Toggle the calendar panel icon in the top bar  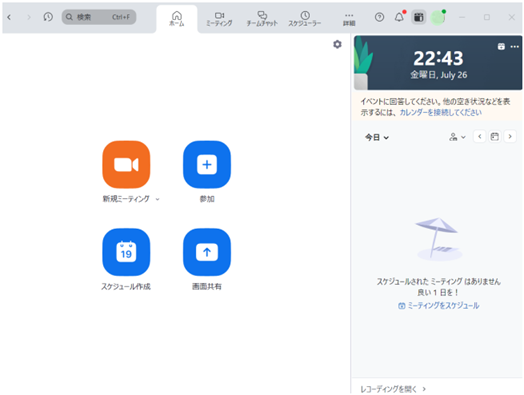419,17
